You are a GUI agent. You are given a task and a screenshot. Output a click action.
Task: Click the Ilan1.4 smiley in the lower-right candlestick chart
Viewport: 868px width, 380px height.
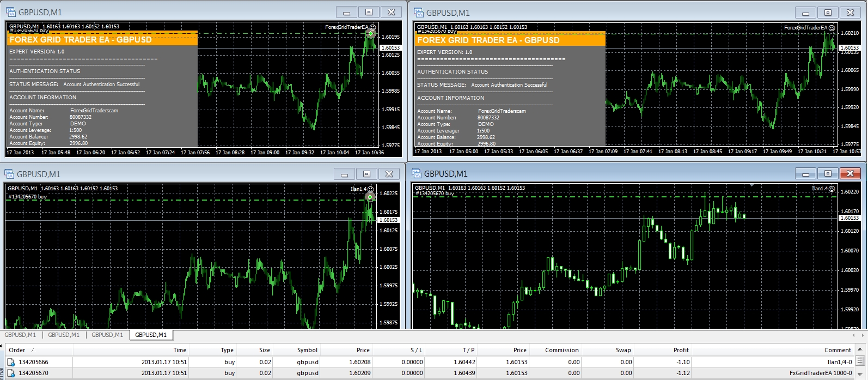click(832, 188)
